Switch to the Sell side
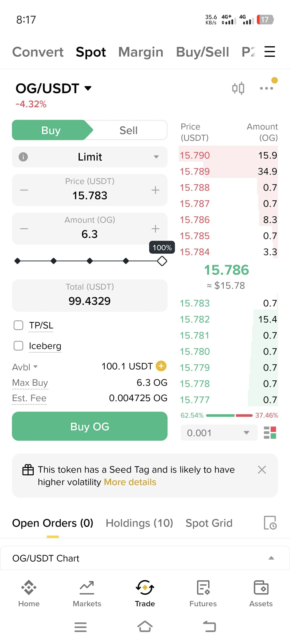This screenshot has height=644, width=290. (x=128, y=130)
